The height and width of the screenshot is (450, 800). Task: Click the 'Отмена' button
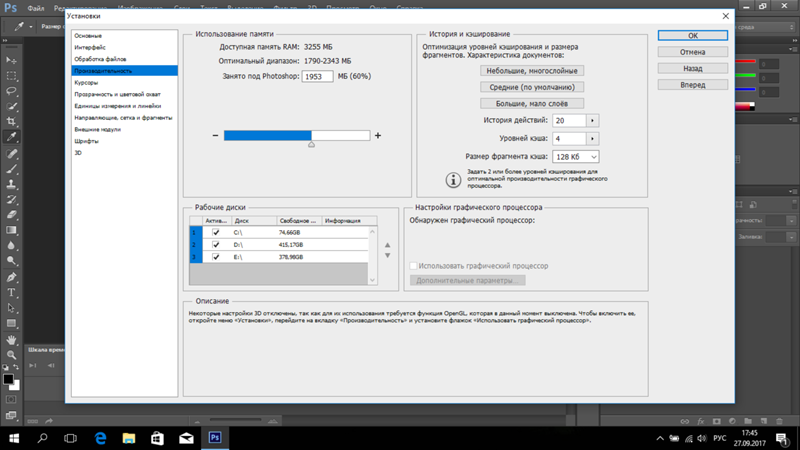[x=692, y=52]
